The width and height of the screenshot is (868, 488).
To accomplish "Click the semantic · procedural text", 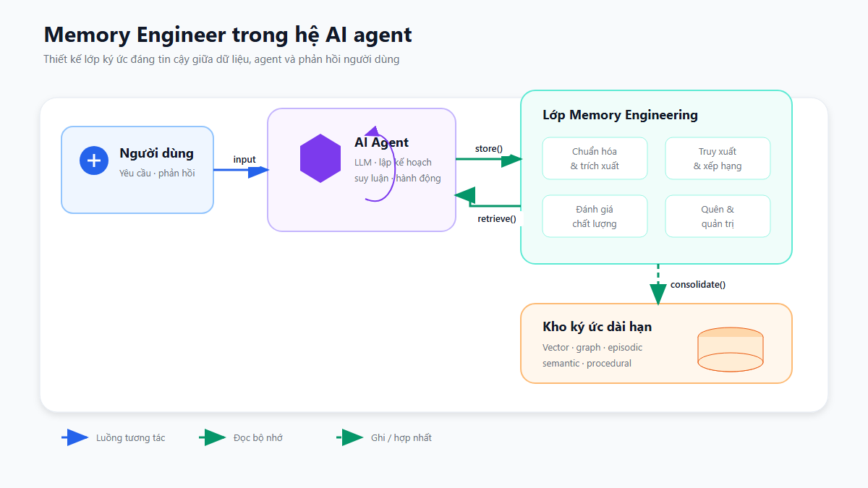I will (587, 363).
